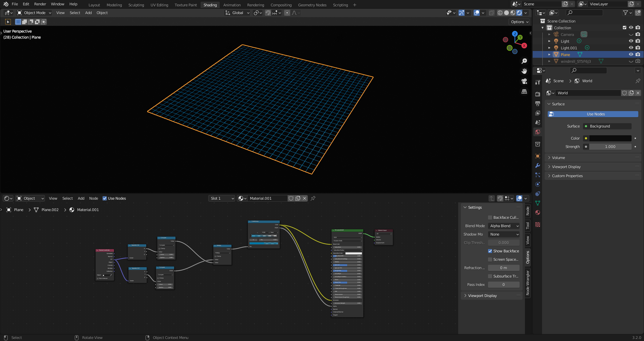
Task: Switch to the Geometry Nodes workspace tab
Action: tap(312, 5)
